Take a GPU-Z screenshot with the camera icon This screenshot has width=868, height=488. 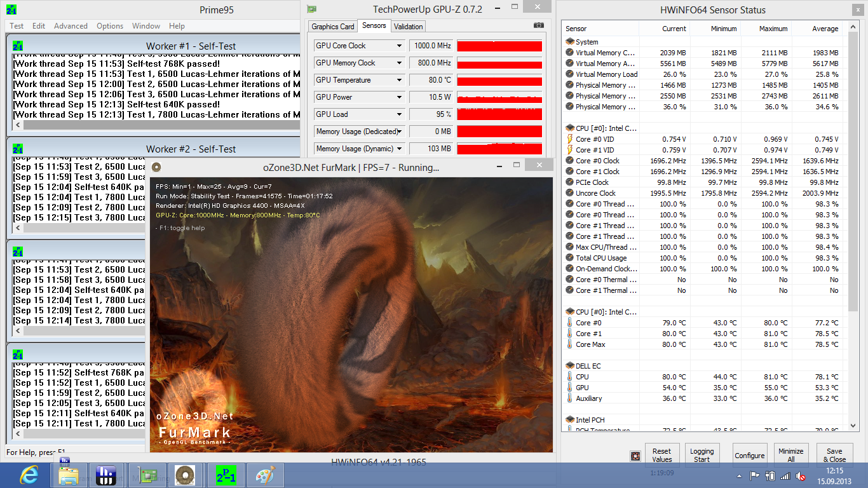tap(539, 25)
